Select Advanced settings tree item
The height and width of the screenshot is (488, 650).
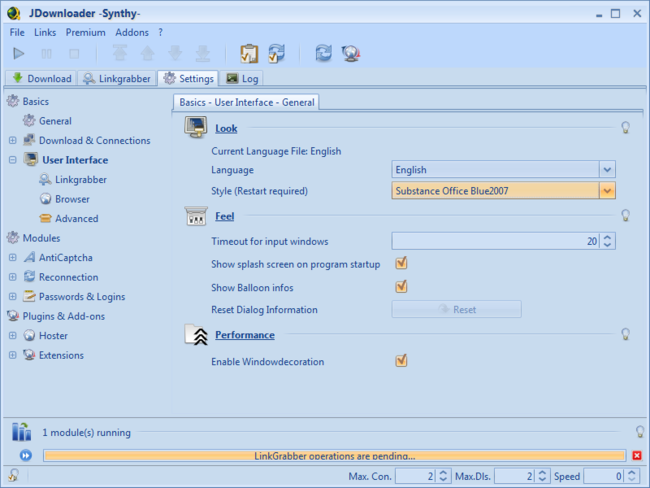pos(69,218)
